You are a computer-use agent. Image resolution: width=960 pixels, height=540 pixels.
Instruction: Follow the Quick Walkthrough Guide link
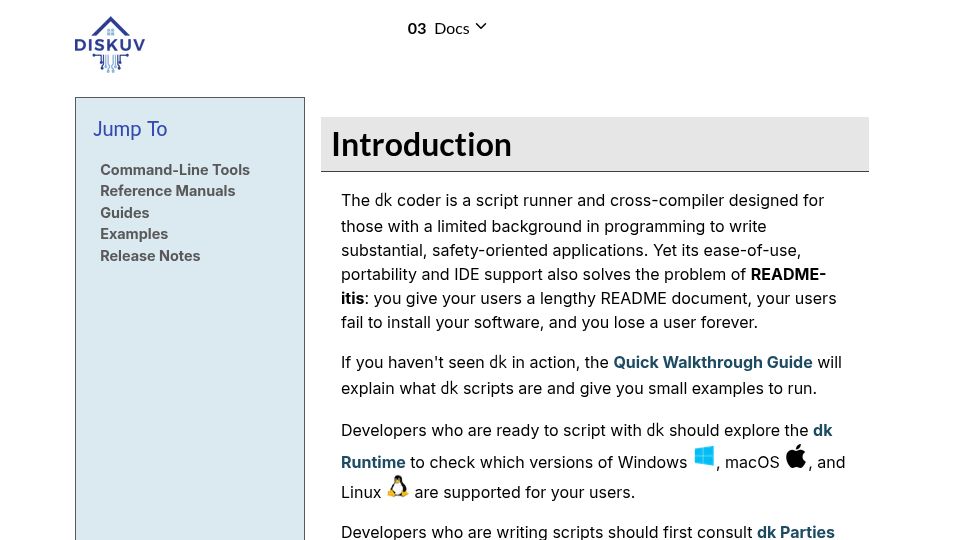click(x=713, y=362)
